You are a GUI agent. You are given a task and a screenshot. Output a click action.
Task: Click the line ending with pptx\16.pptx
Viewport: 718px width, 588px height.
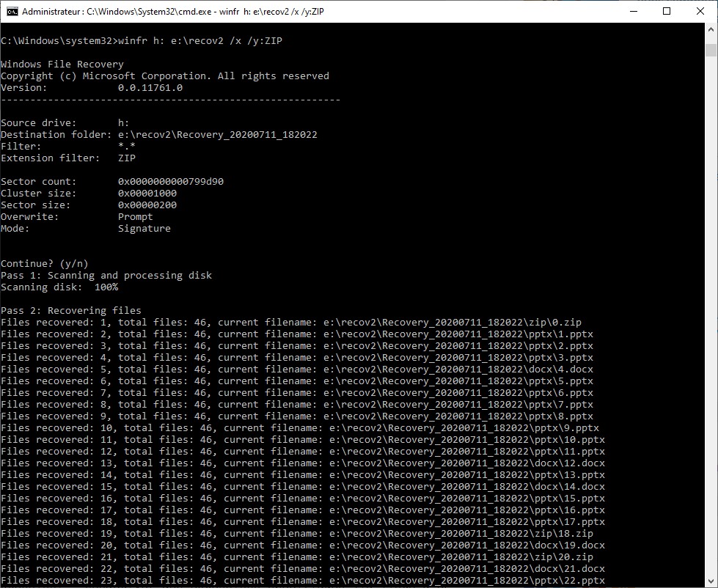(x=303, y=510)
